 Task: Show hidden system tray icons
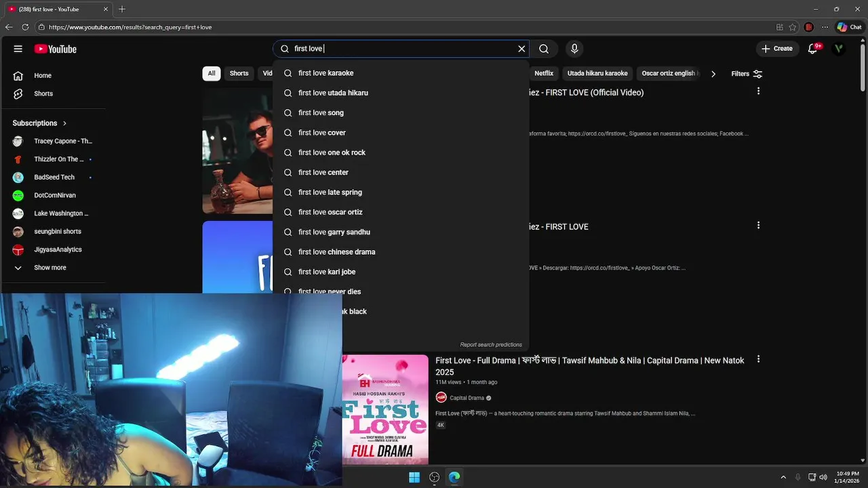pos(783,477)
